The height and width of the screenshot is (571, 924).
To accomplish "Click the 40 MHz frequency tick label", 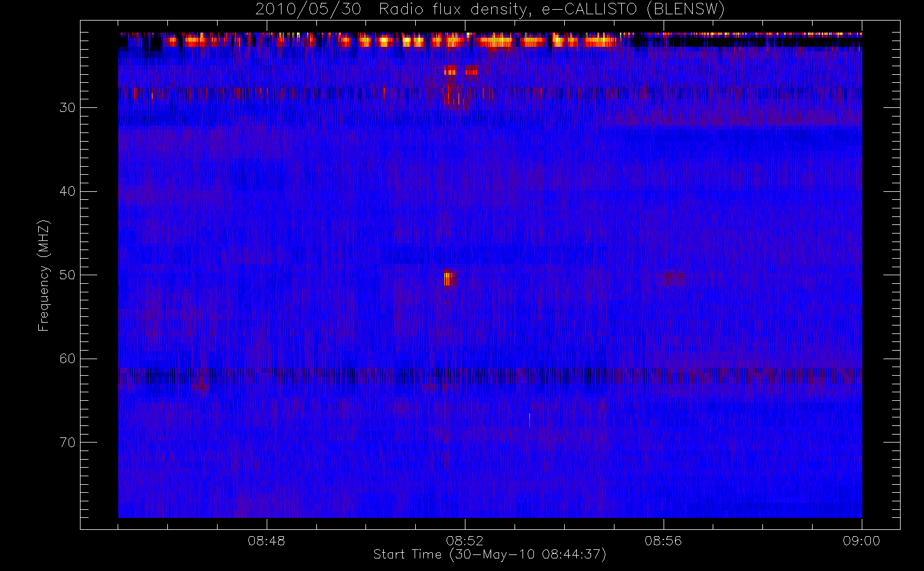I will coord(67,191).
